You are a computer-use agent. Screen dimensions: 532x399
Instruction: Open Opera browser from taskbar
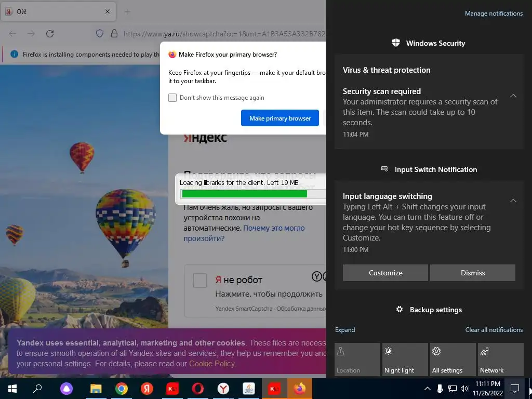click(x=198, y=389)
